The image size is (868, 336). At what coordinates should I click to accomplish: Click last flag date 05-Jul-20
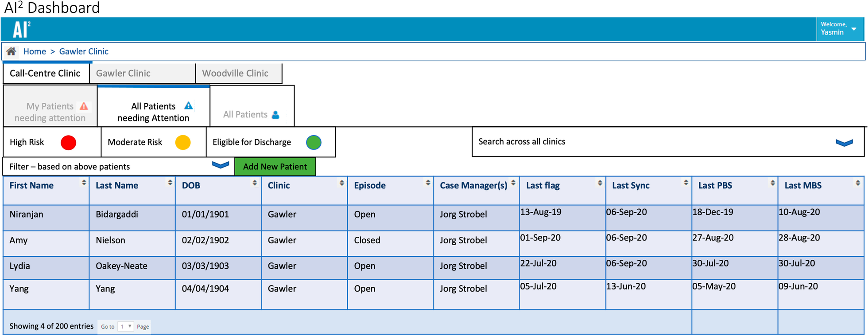[538, 286]
